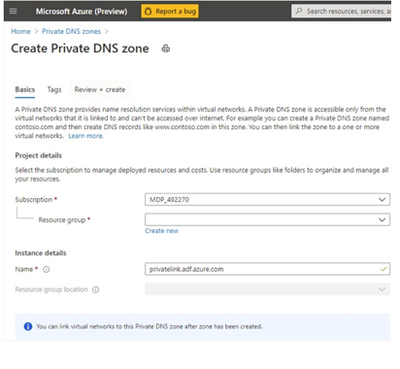Viewport: 400px width, 369px height.
Task: Click the info icon next to Name
Action: [x=46, y=269]
